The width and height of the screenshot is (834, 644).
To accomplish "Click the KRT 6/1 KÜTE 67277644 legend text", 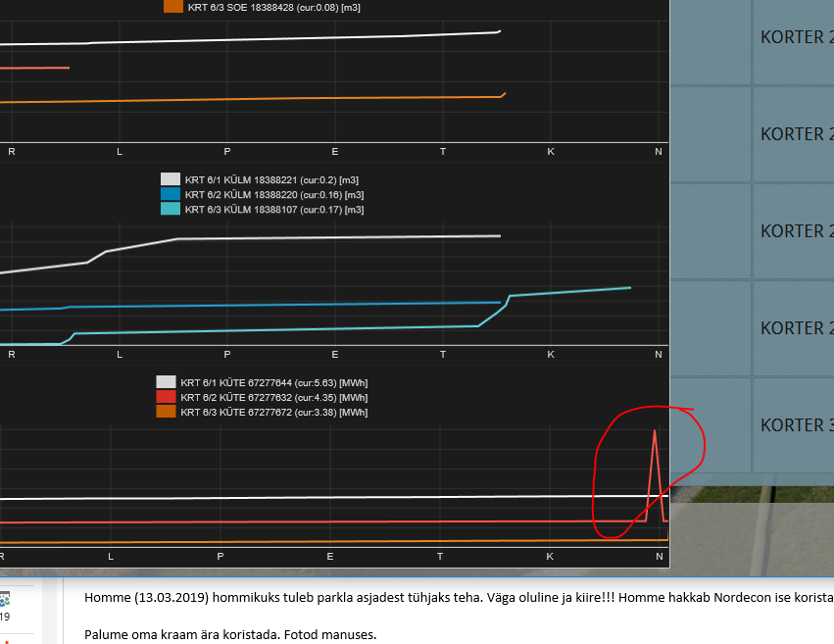I will (x=272, y=382).
